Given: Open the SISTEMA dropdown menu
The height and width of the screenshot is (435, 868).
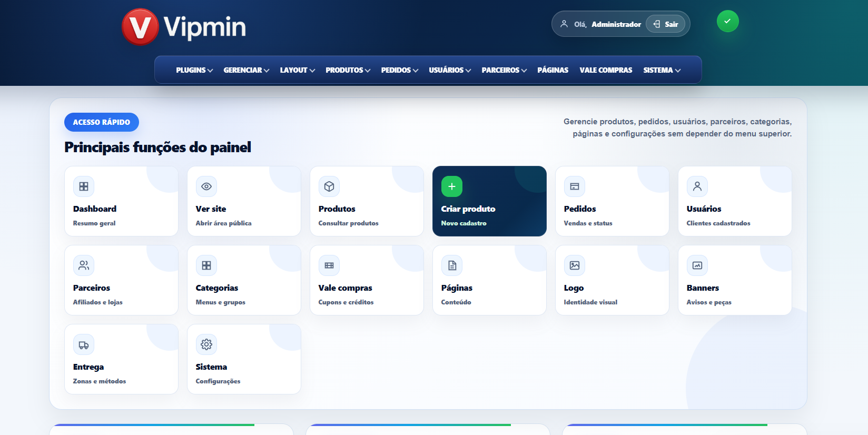Looking at the screenshot, I should click(662, 70).
